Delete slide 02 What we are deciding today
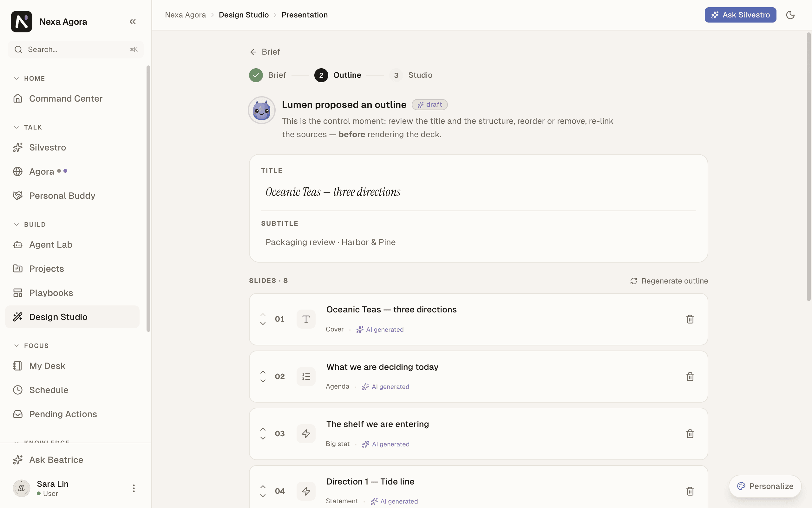This screenshot has height=508, width=812. coord(690,377)
